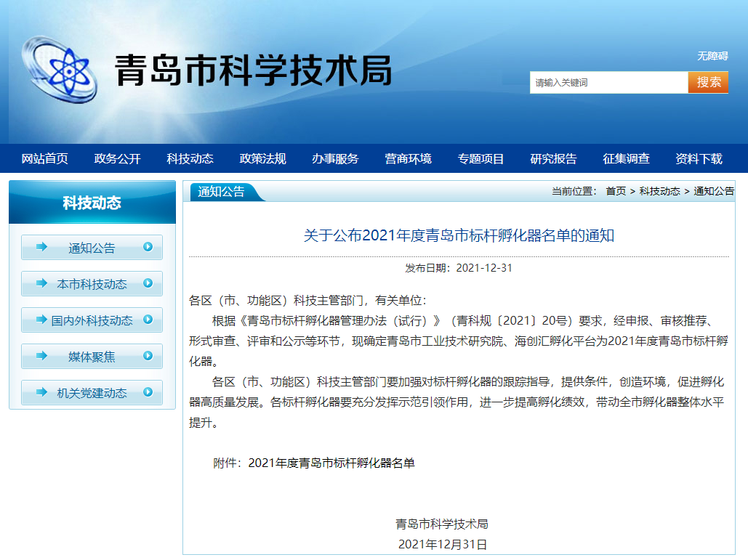Open 办事服务 navigation item
Viewport: 748px width, 560px height.
(x=335, y=159)
